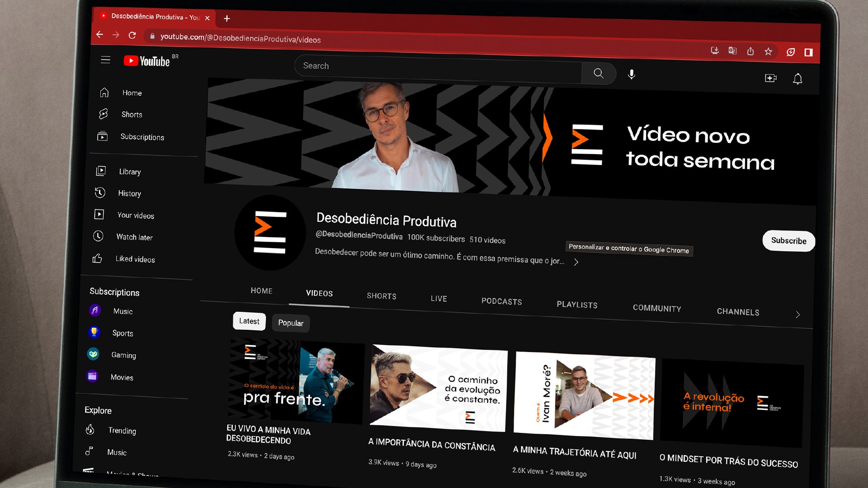Reload the page
Screen dimensions: 868x488
(x=132, y=35)
